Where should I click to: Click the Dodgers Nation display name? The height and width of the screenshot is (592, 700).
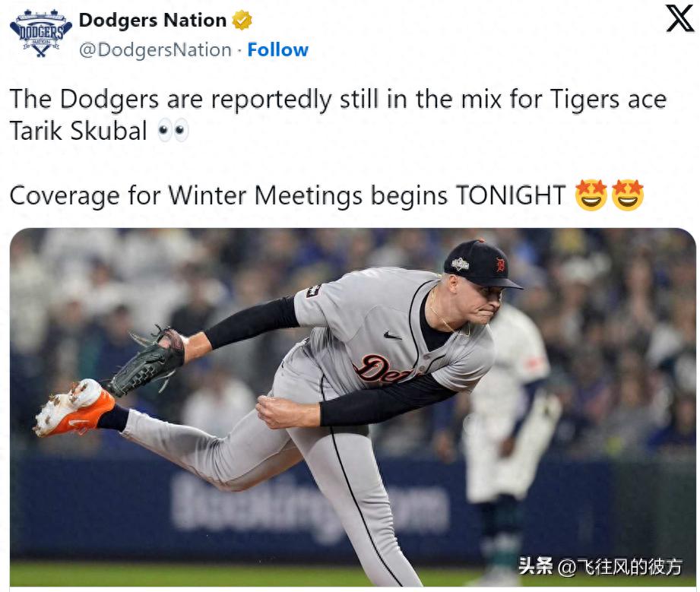coord(152,21)
